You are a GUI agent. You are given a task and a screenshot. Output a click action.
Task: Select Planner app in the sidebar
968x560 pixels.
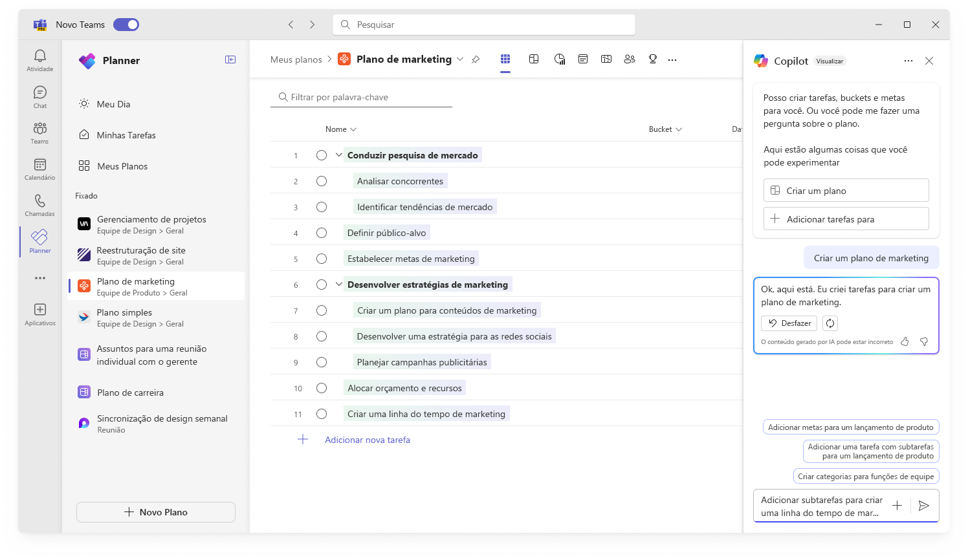point(40,241)
